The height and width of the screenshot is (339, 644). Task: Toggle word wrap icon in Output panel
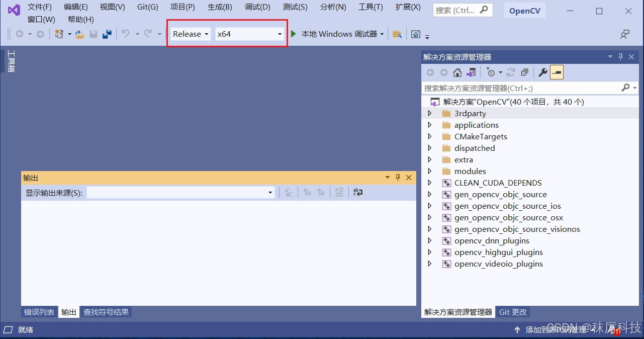point(358,192)
